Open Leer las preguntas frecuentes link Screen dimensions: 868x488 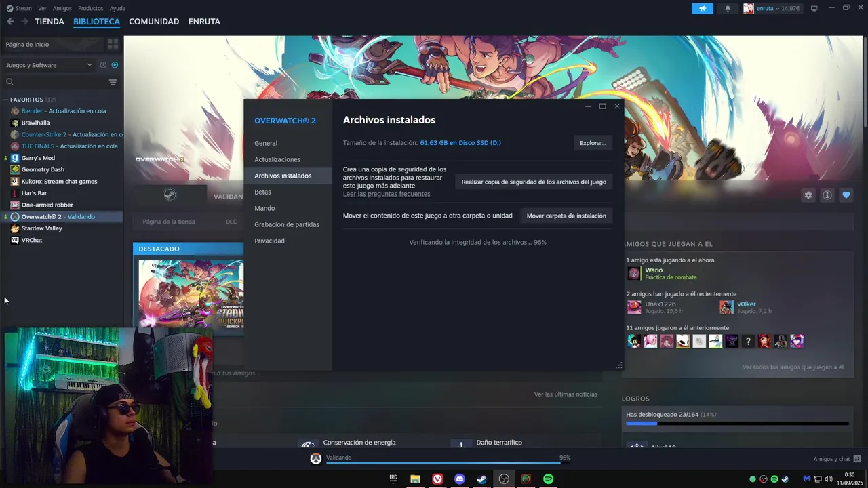(387, 194)
